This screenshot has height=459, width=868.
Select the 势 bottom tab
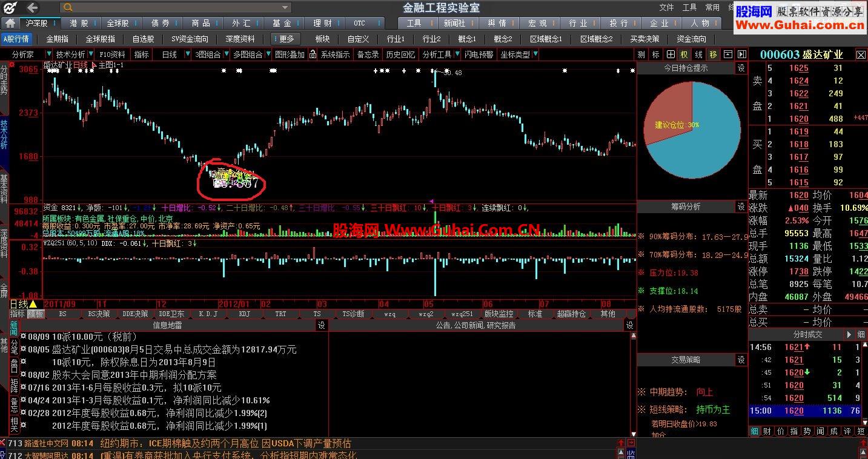coord(807,431)
